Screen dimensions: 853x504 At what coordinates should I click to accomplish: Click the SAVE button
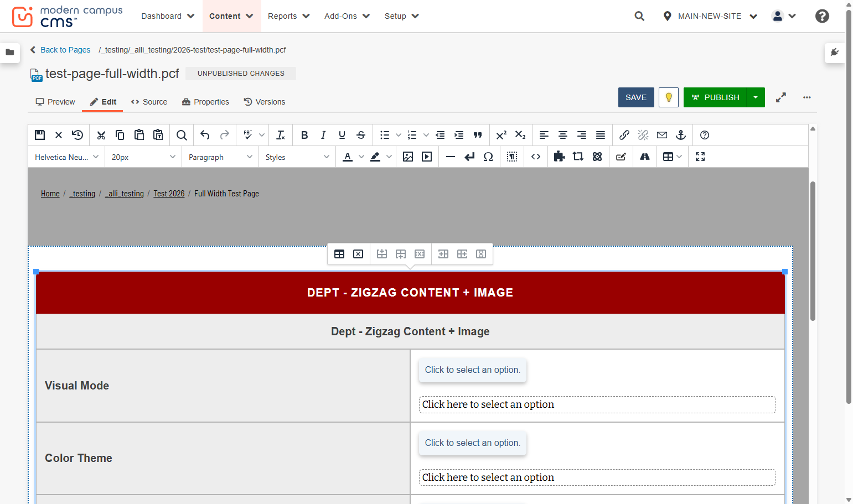[636, 97]
